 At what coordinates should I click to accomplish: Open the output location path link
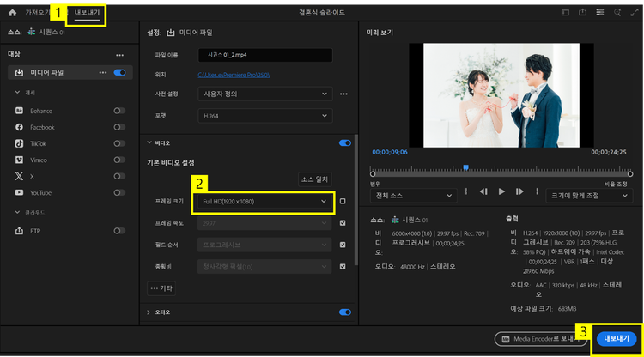point(234,75)
